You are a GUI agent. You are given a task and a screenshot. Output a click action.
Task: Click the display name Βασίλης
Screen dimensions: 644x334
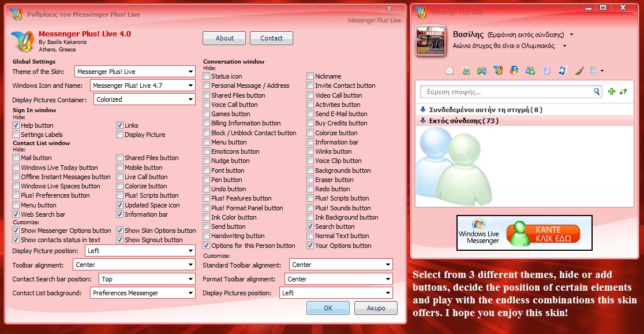(468, 35)
